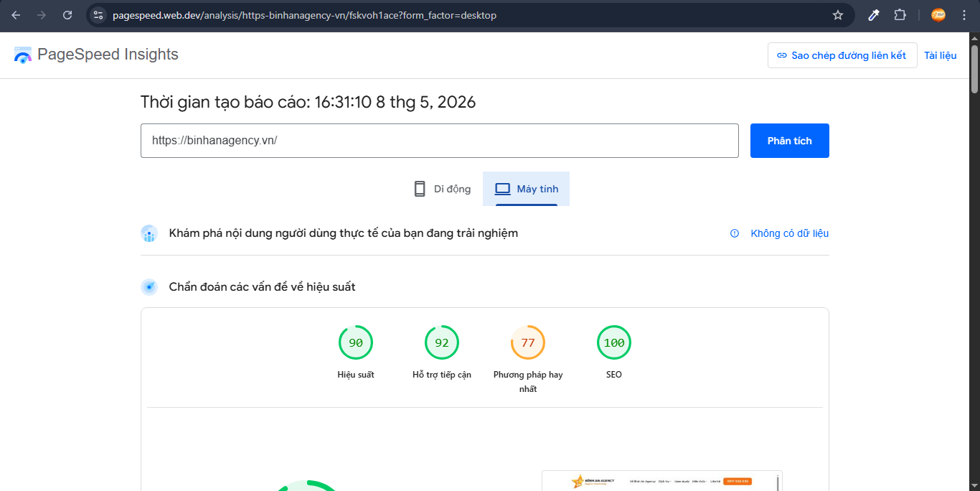Click the page vertical scrollbar thumb
Image resolution: width=980 pixels, height=491 pixels.
tap(974, 69)
